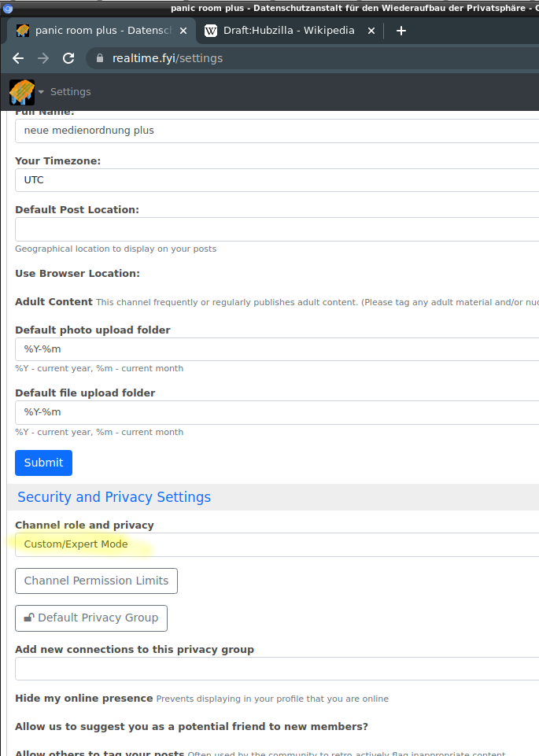Collapse the Security and Privacy Settings section

coord(114,497)
